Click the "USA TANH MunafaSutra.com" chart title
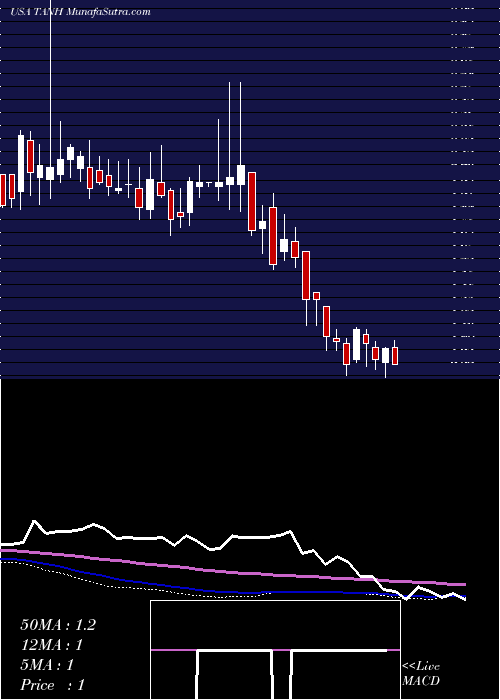The height and width of the screenshot is (700, 500). [x=80, y=12]
